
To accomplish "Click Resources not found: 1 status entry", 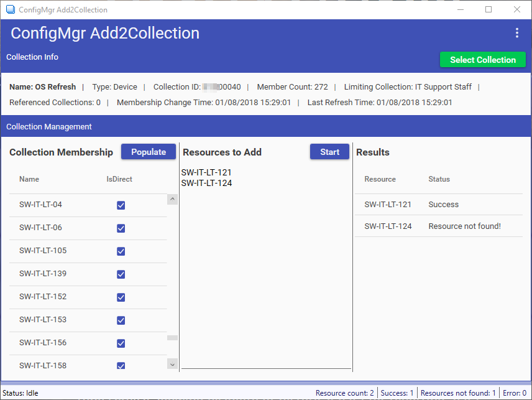I will [458, 393].
